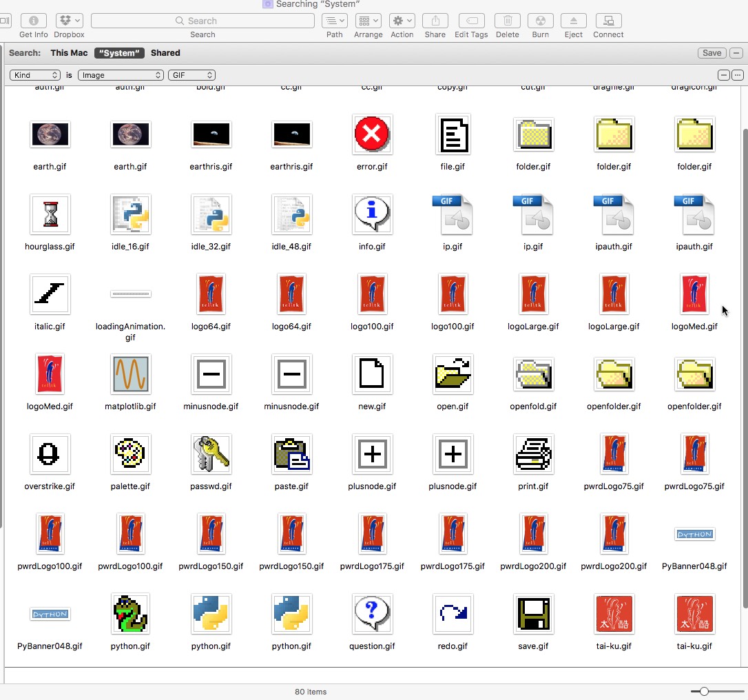Open the Dropbox toolbar menu
748x700 pixels.
pyautogui.click(x=69, y=21)
